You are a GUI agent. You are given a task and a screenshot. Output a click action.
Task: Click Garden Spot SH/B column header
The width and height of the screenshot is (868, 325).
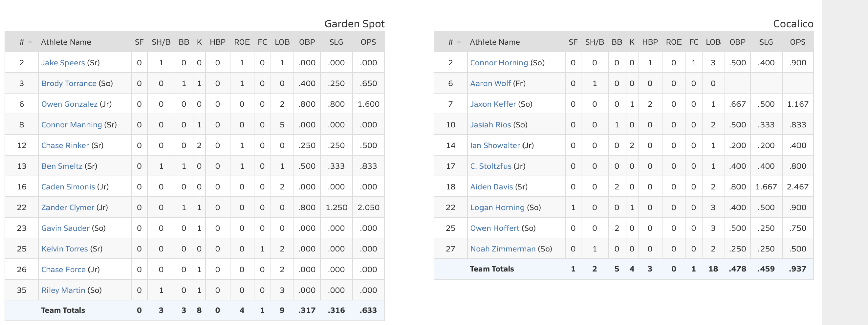pyautogui.click(x=161, y=42)
